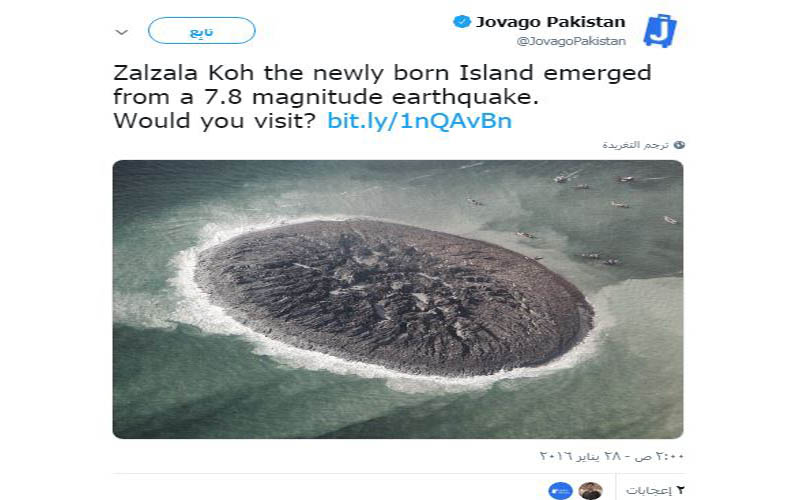Open the bit.ly/1nQAvBn link

(x=420, y=121)
